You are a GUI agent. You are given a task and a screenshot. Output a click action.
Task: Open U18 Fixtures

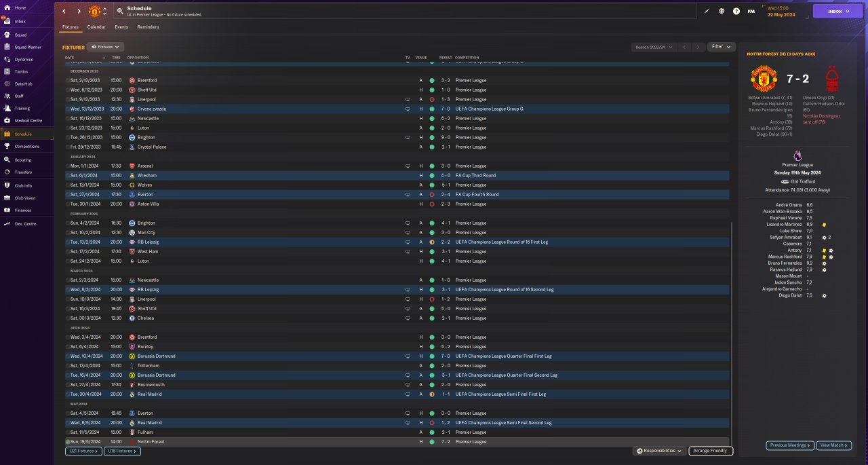pos(122,451)
